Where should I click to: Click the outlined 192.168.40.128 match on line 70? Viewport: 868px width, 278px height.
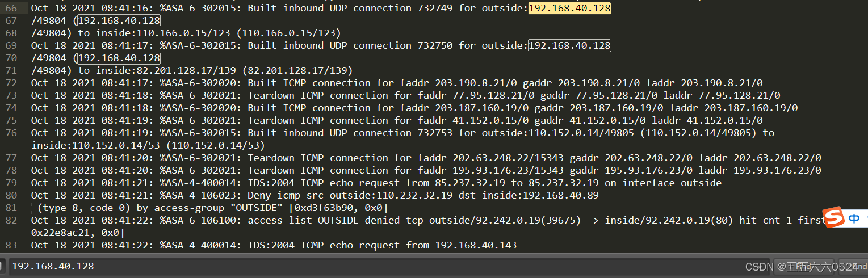coord(119,58)
